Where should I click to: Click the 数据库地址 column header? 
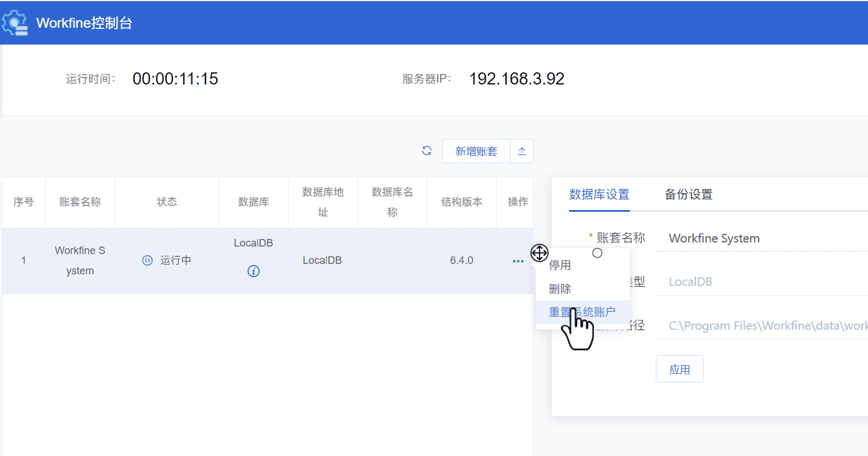tap(323, 202)
